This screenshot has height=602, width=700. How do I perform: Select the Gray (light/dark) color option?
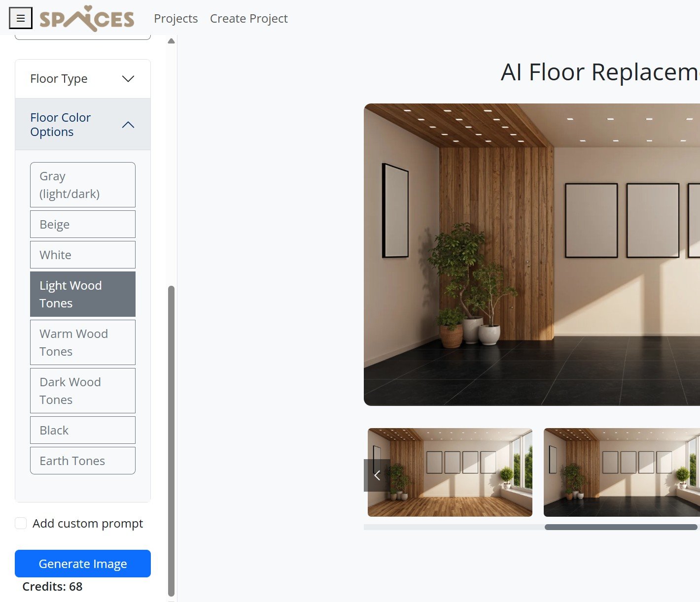83,185
